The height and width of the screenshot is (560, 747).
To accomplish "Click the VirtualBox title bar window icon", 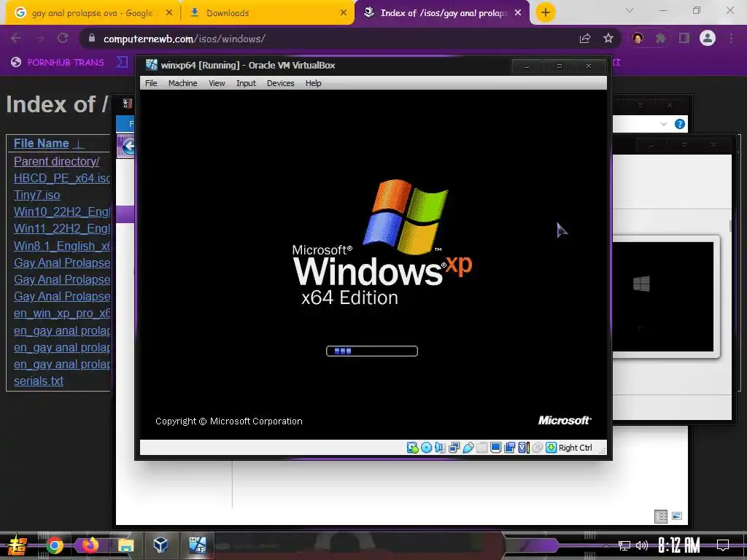I will (152, 65).
